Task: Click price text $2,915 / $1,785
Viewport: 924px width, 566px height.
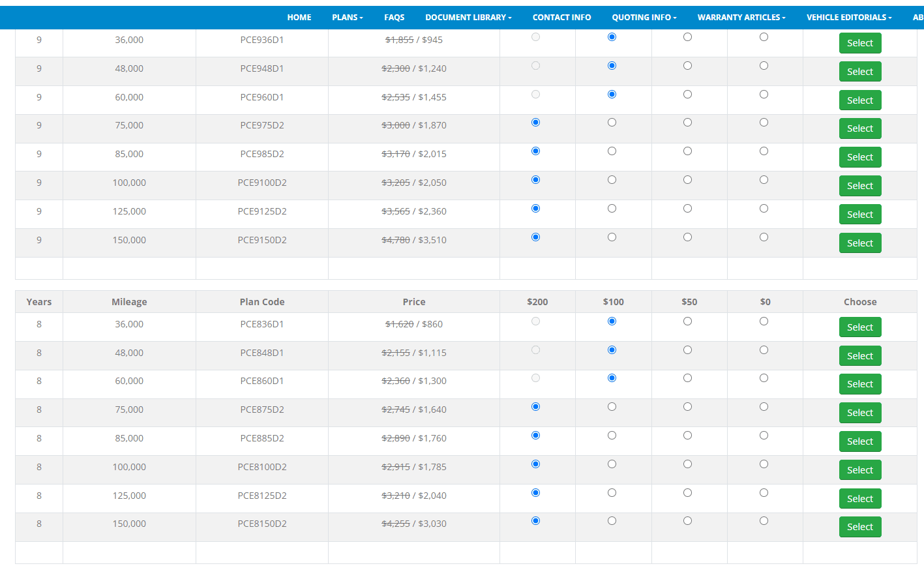Action: click(414, 467)
